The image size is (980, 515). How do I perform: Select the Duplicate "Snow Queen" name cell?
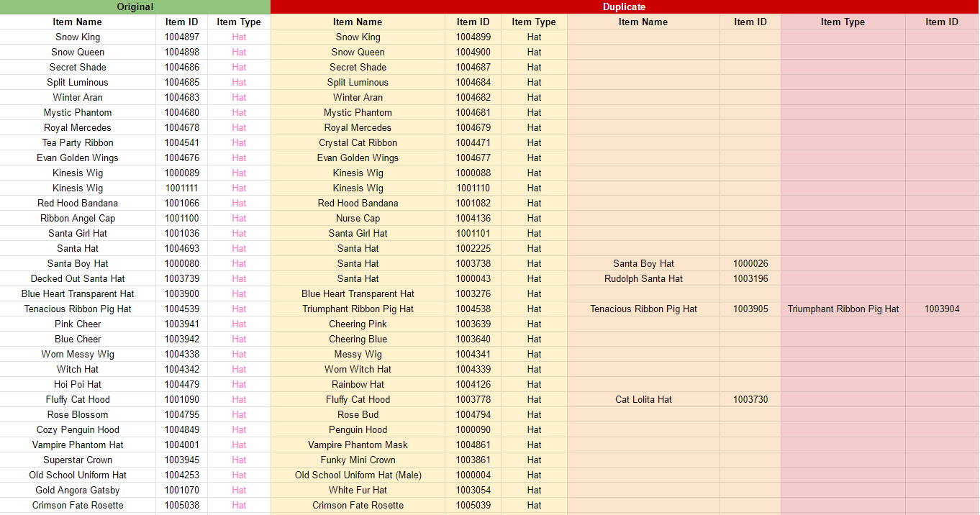(358, 52)
